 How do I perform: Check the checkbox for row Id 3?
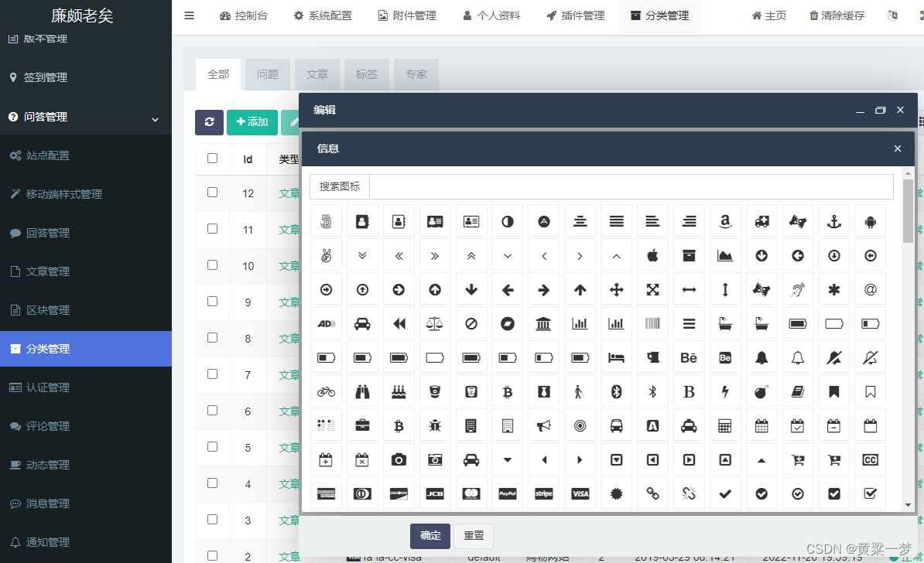pos(214,520)
